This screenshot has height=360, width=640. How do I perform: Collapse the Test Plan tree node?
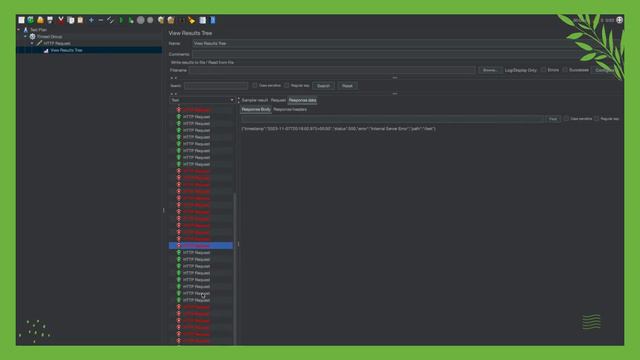click(x=19, y=30)
